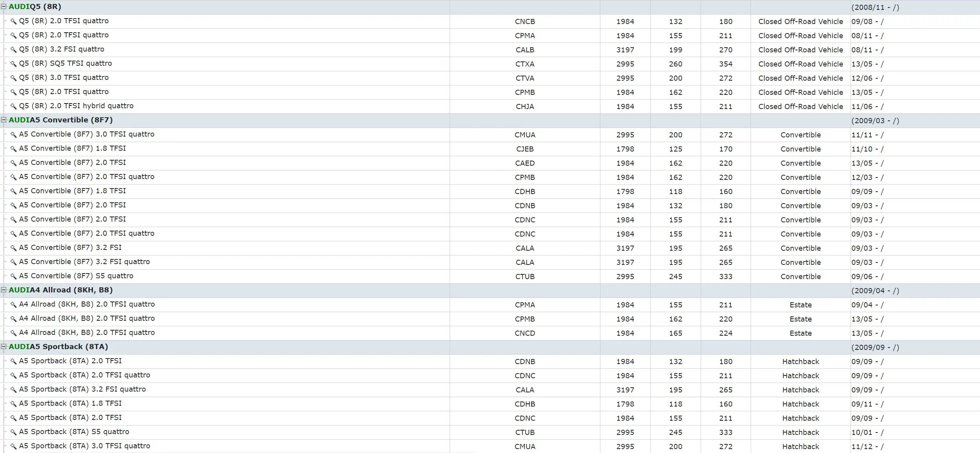
Task: Click engine code CNCD
Action: [525, 333]
